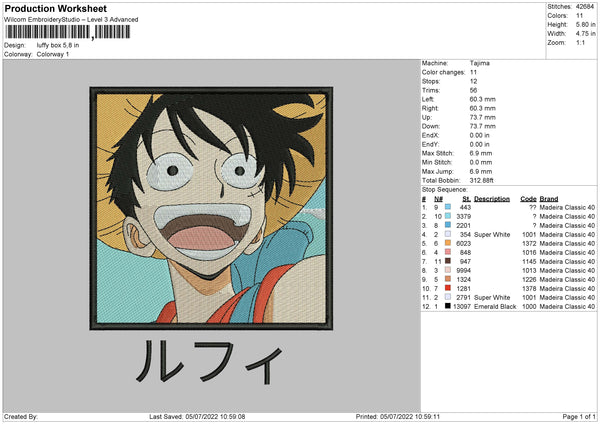Click the Code column header
The image size is (600, 424).
click(x=528, y=199)
